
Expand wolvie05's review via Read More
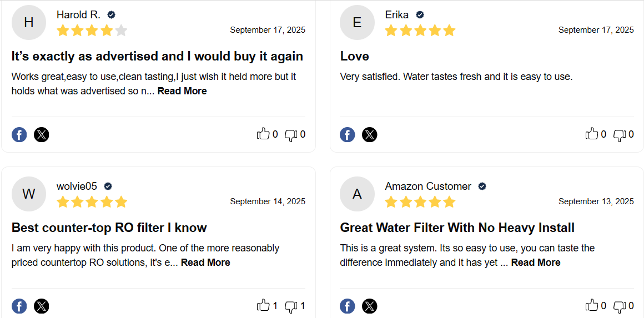205,263
